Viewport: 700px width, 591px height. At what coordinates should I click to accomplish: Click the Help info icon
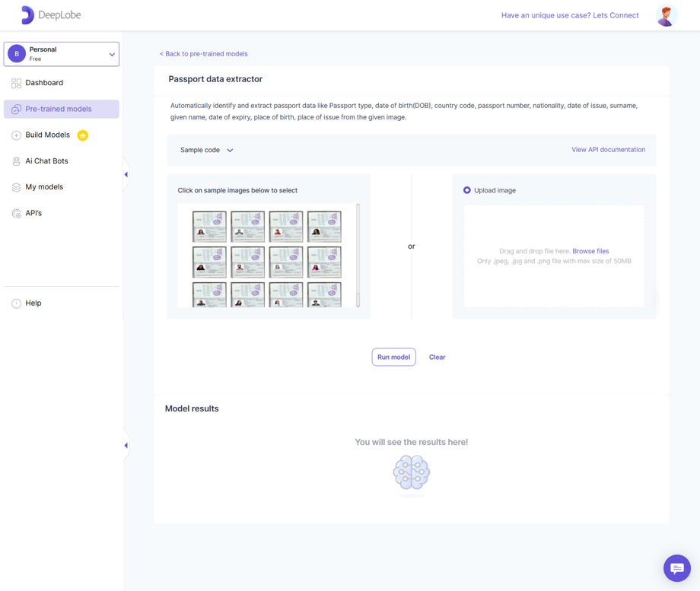(16, 303)
